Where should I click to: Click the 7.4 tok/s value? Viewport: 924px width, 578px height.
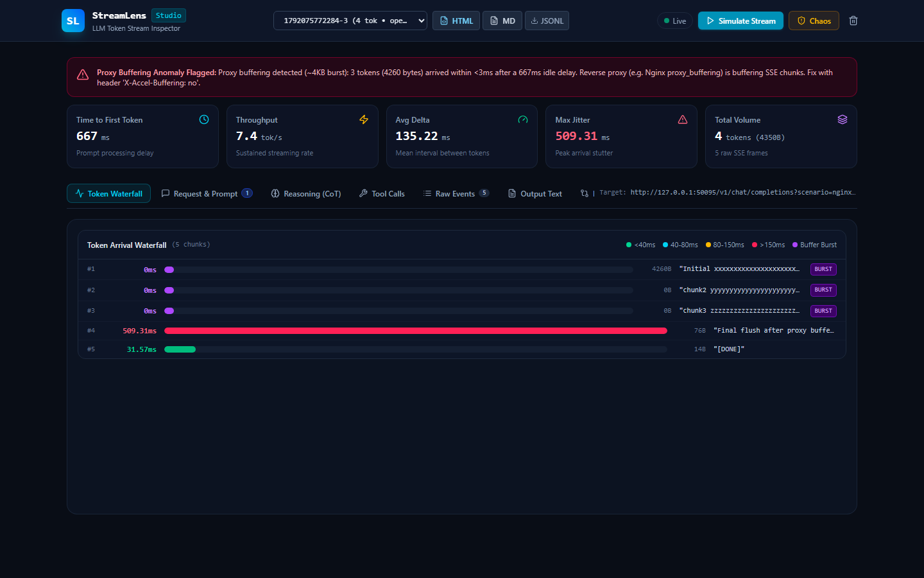pyautogui.click(x=259, y=136)
